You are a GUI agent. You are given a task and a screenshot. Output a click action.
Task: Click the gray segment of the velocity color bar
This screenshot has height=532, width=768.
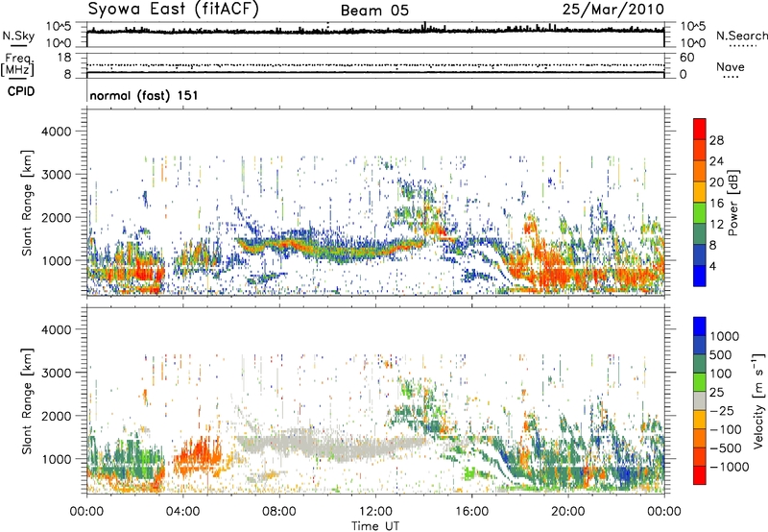point(700,401)
